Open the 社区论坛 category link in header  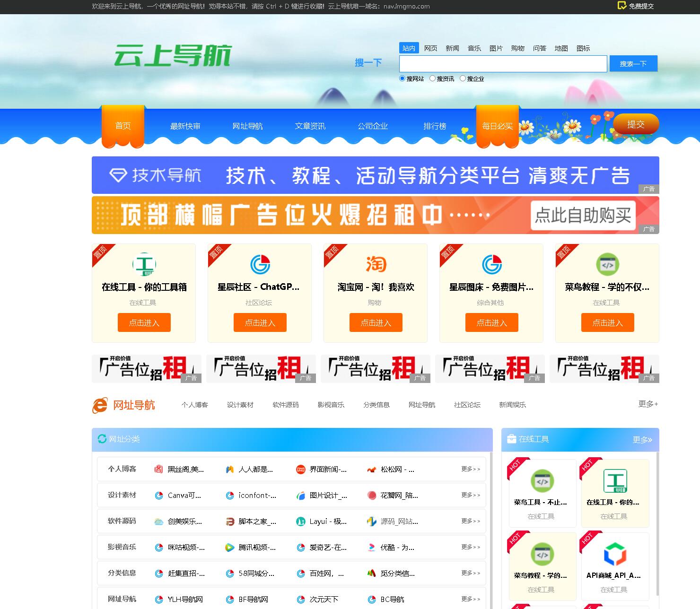coord(467,405)
